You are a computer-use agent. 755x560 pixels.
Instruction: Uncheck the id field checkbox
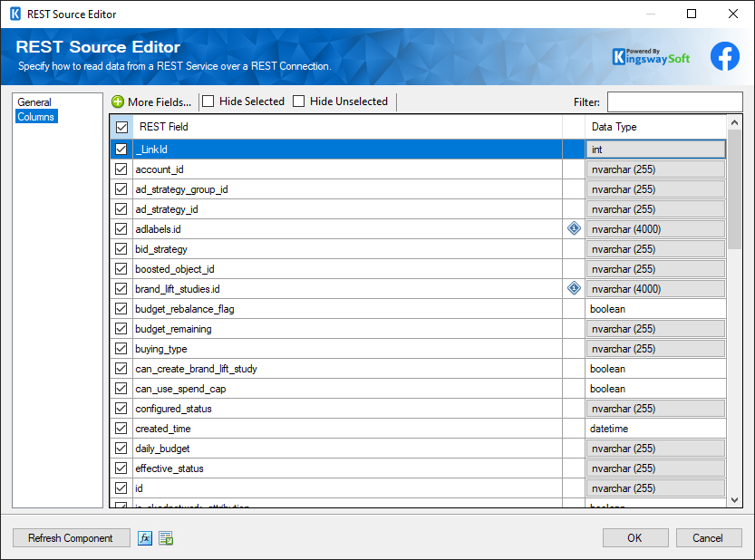pyautogui.click(x=121, y=488)
